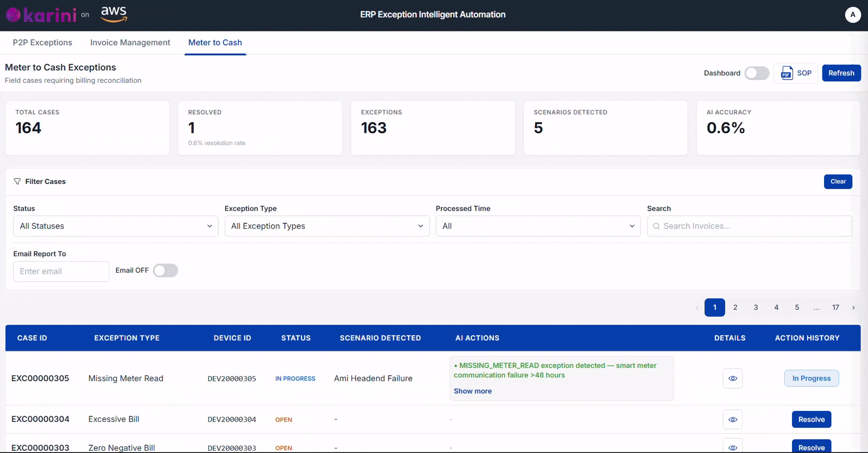
Task: Click the filter funnel icon
Action: click(17, 181)
